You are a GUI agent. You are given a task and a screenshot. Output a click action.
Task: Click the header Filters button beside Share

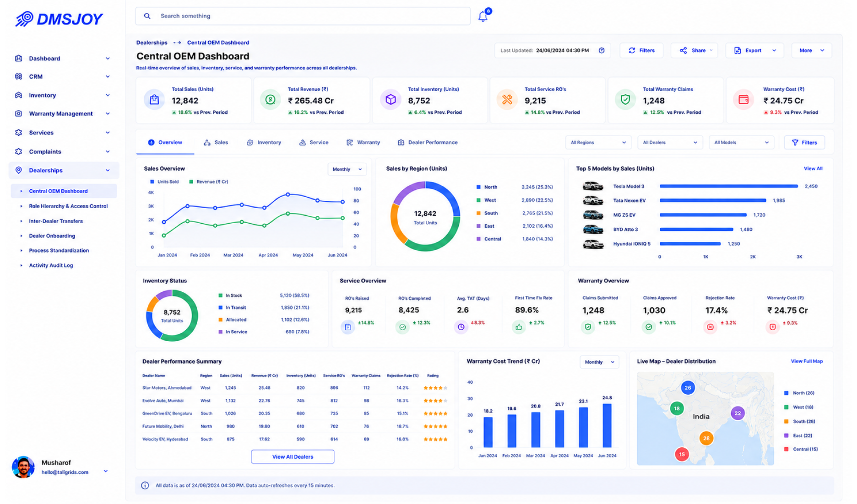641,50
